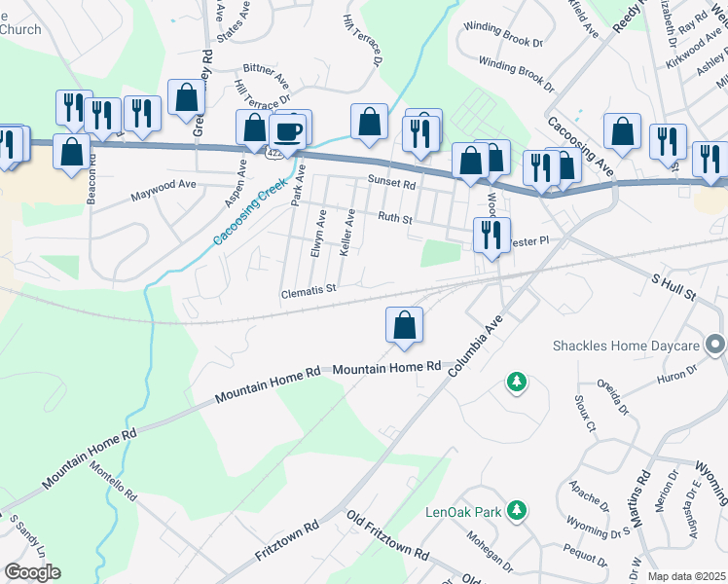Viewport: 728px width, 584px height.
Task: Open the shopping bag marker near Reedy Rd
Action: coord(622,132)
